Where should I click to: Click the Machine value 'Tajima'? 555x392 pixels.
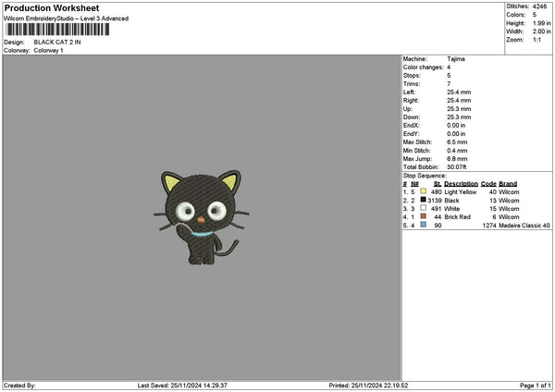point(456,59)
